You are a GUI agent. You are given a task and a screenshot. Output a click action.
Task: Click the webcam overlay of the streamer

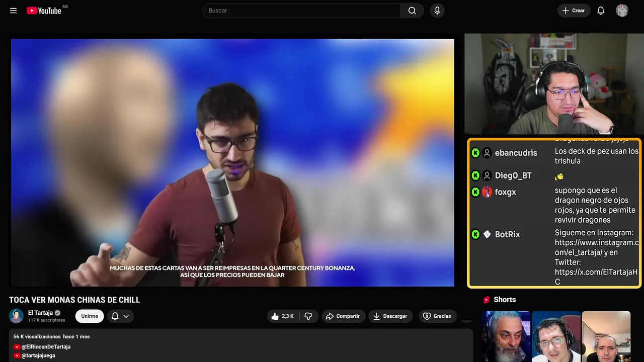coord(554,84)
